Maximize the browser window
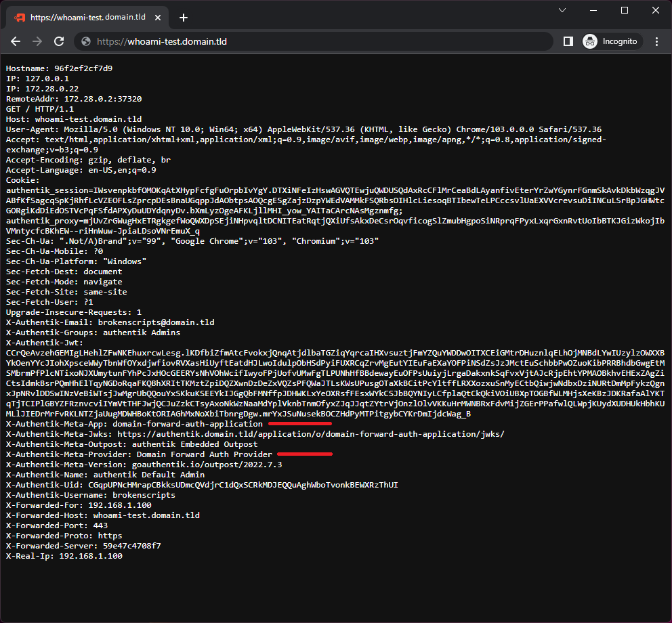Image resolution: width=672 pixels, height=623 pixels. (625, 10)
